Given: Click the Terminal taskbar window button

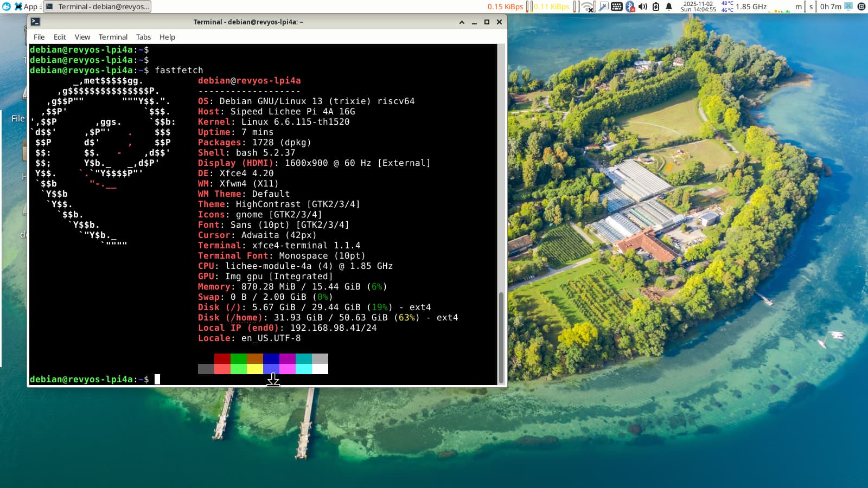Looking at the screenshot, I should (98, 7).
